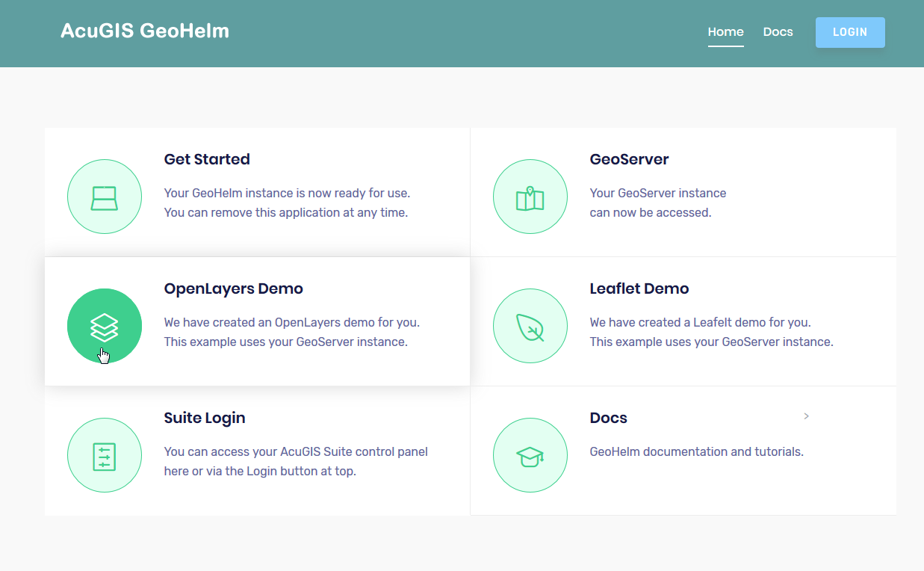Click the GeoServer map icon
Screen dimensions: 924x571
click(530, 197)
